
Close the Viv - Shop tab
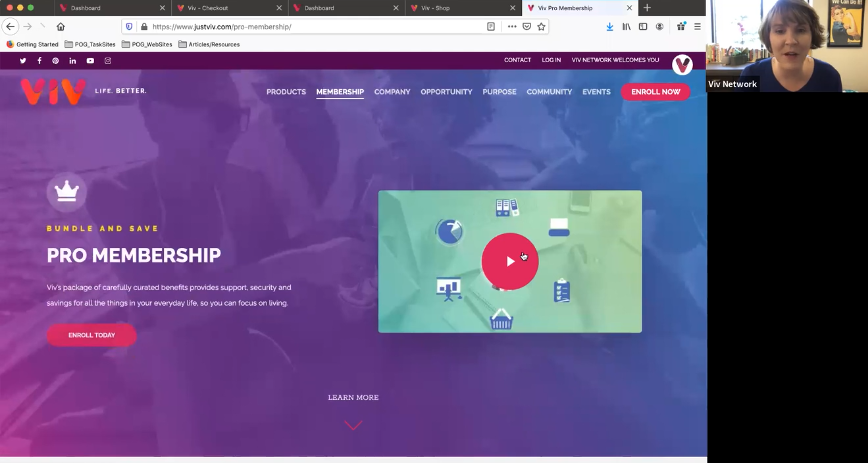coord(512,8)
